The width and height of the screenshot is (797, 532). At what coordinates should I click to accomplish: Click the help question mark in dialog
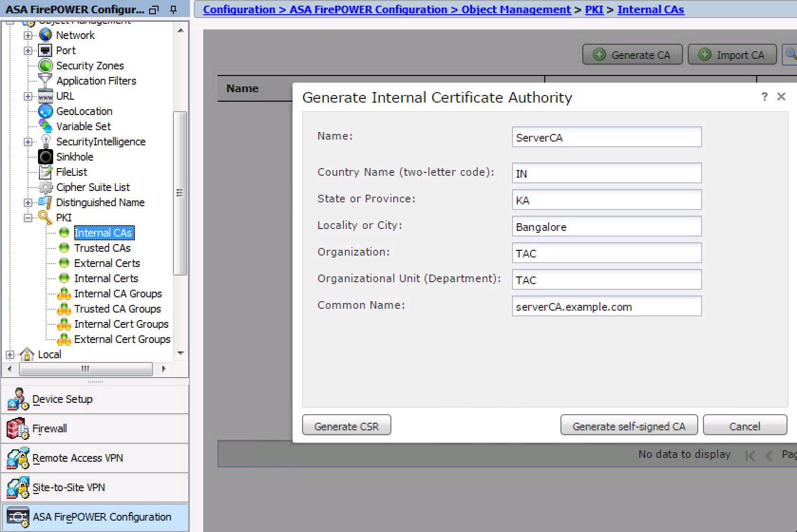[764, 96]
